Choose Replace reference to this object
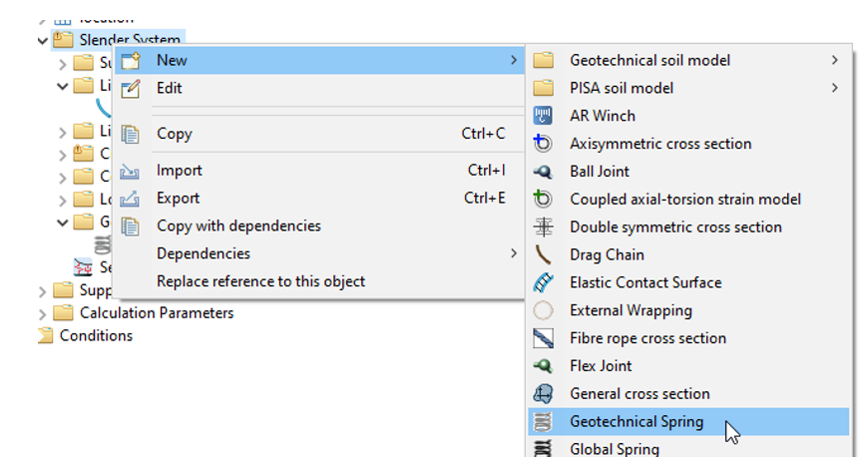Viewport: 868px width, 466px height. tap(260, 281)
